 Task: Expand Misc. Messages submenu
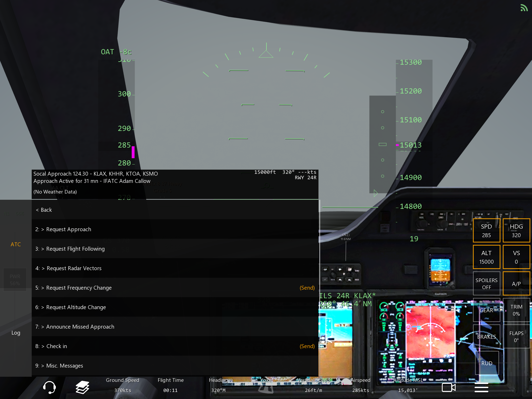pos(64,366)
